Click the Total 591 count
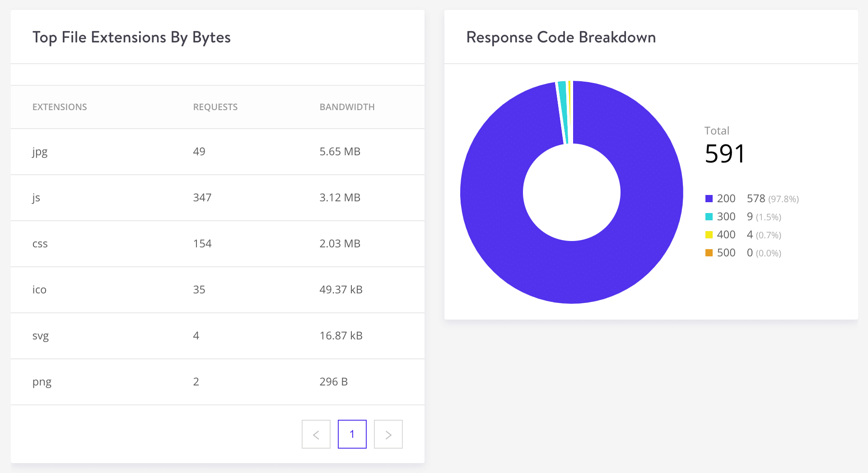 click(724, 153)
